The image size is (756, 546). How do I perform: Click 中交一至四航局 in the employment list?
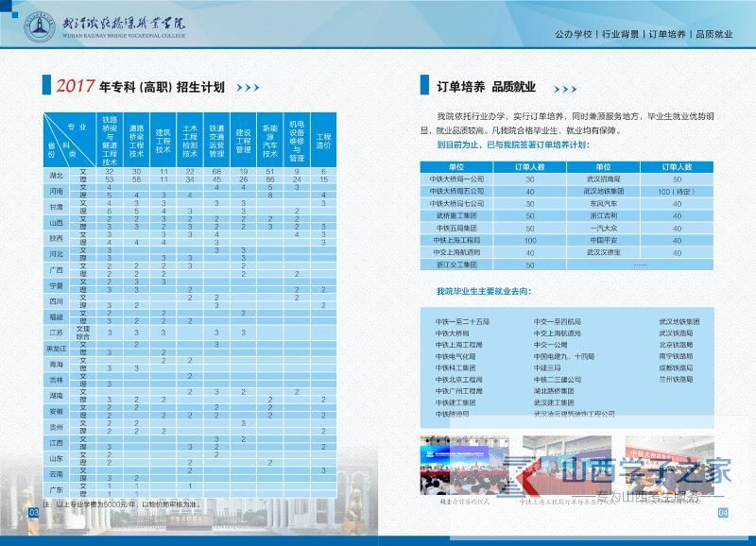point(558,321)
